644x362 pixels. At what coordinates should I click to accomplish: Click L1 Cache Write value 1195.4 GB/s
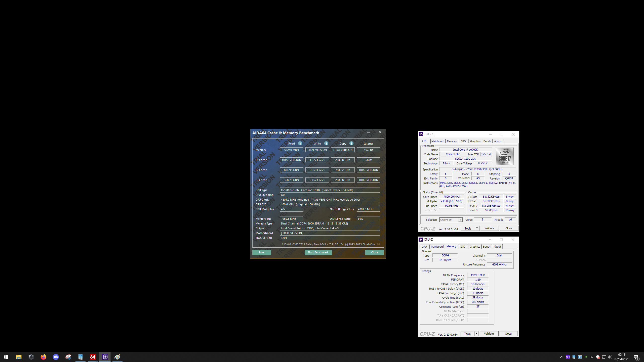317,160
